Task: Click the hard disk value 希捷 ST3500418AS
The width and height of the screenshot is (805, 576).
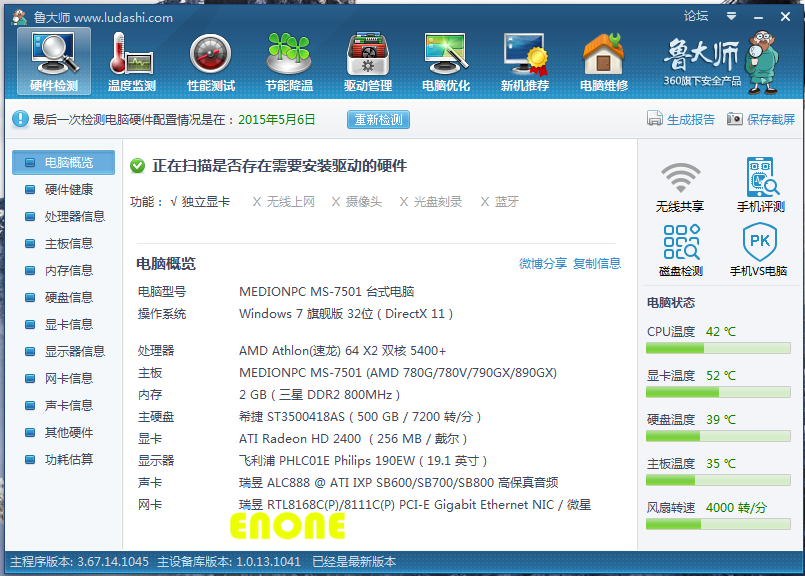Action: click(x=360, y=417)
